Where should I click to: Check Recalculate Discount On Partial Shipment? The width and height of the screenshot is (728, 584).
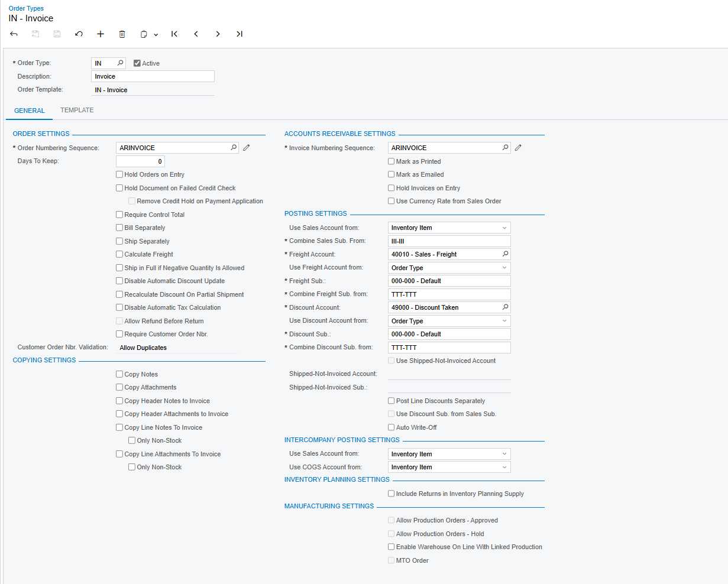[119, 294]
